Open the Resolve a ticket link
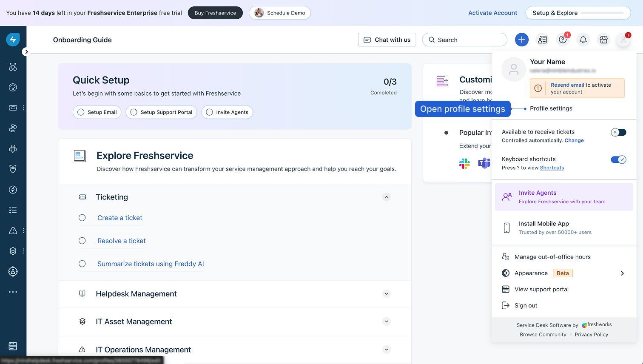643x364 pixels. coord(122,241)
